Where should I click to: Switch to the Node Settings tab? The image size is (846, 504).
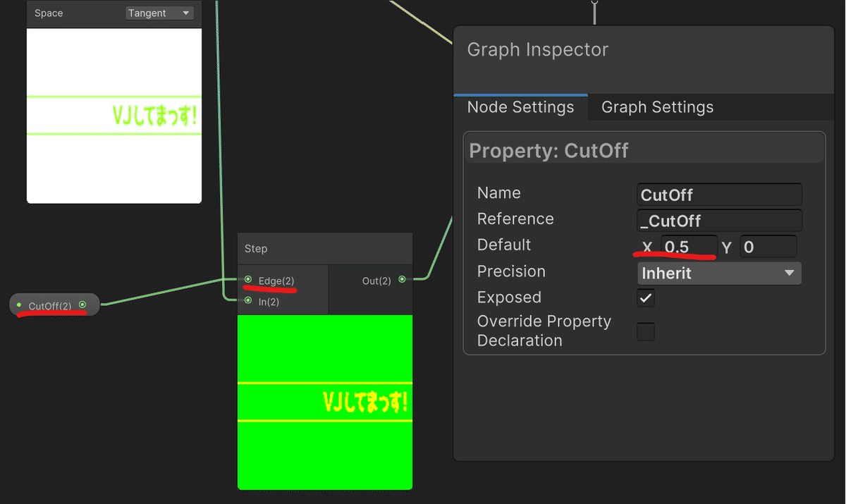520,107
